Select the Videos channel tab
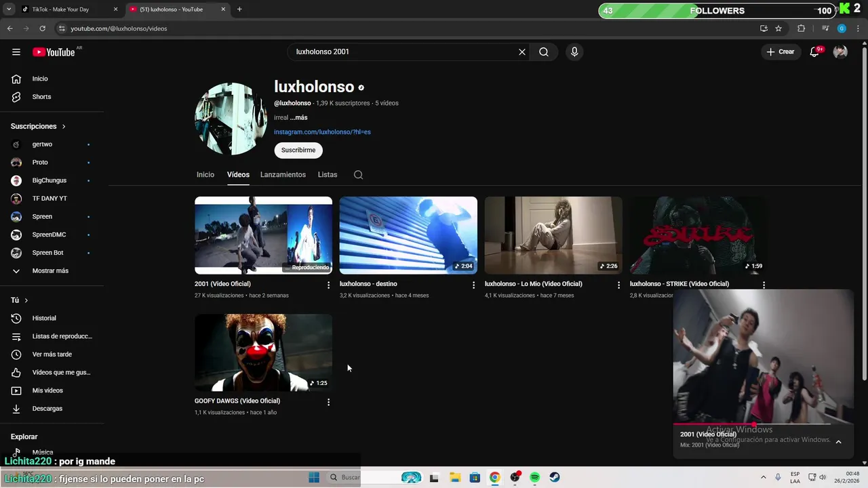The width and height of the screenshot is (868, 488). click(238, 175)
